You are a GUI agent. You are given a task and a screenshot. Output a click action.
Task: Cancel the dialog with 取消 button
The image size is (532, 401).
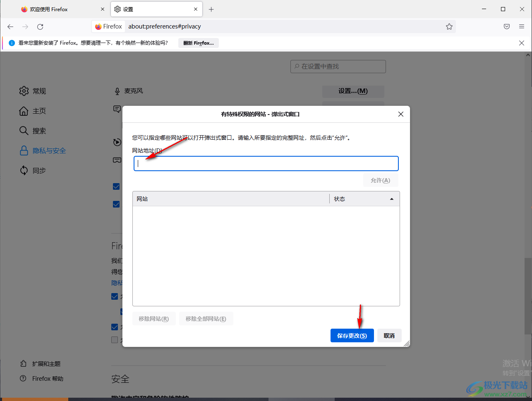(x=389, y=336)
